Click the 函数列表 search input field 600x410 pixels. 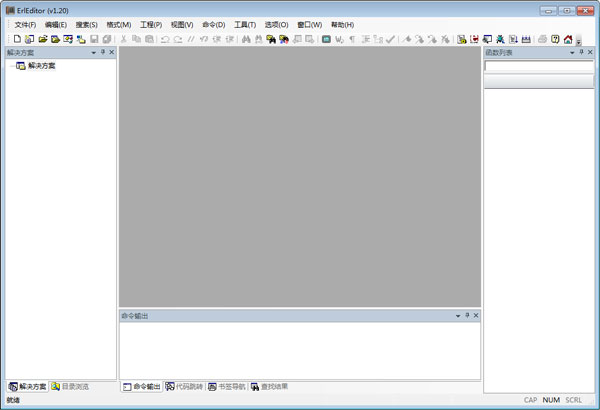click(538, 66)
